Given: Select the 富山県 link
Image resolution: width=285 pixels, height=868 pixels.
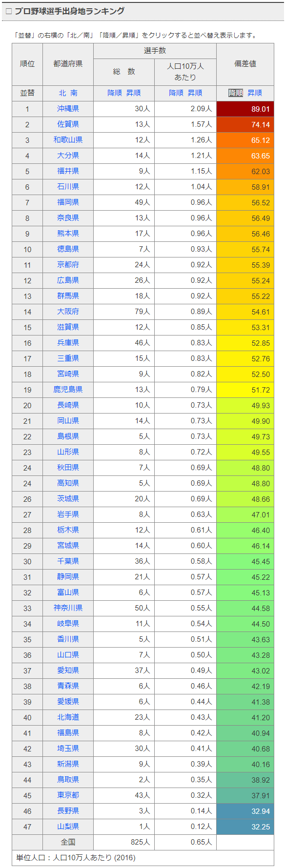Looking at the screenshot, I should click(68, 592).
